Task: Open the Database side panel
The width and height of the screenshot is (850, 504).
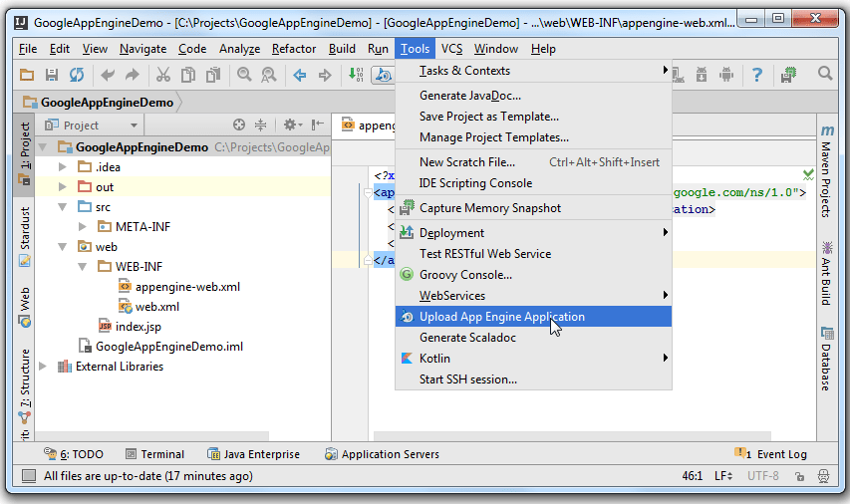Action: pos(826,359)
